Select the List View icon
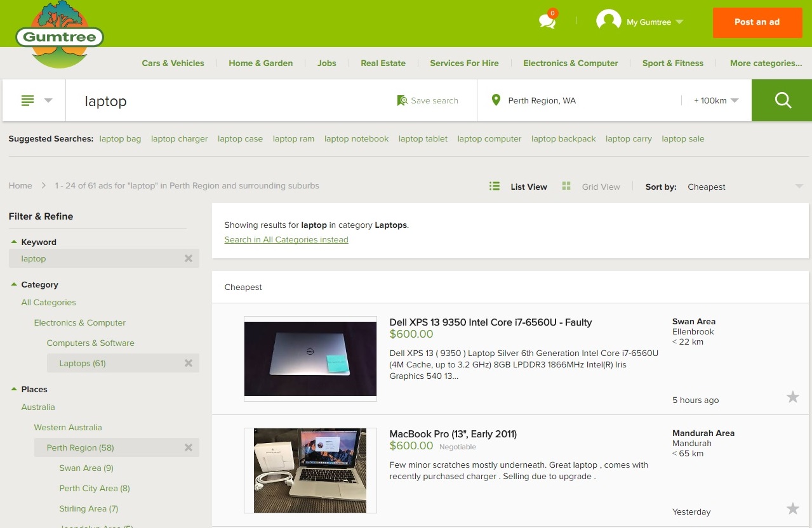This screenshot has width=812, height=528. point(495,186)
